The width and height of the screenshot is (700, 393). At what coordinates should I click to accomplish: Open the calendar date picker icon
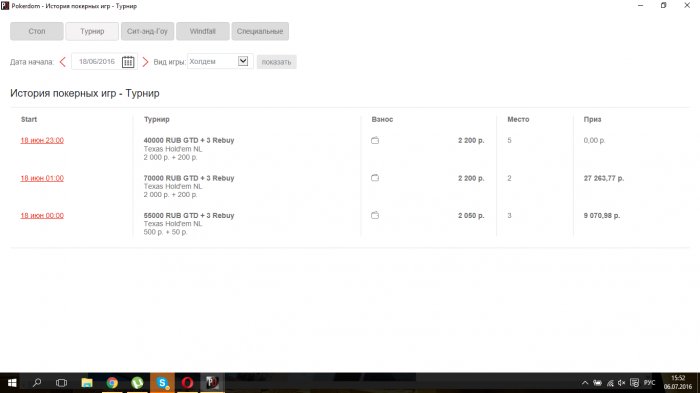tap(128, 62)
